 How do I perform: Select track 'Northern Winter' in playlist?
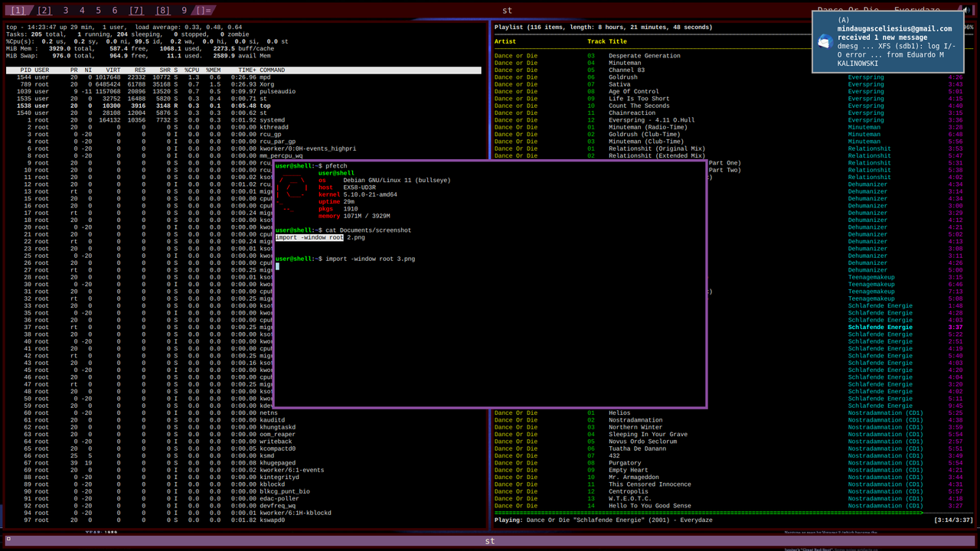(727, 427)
